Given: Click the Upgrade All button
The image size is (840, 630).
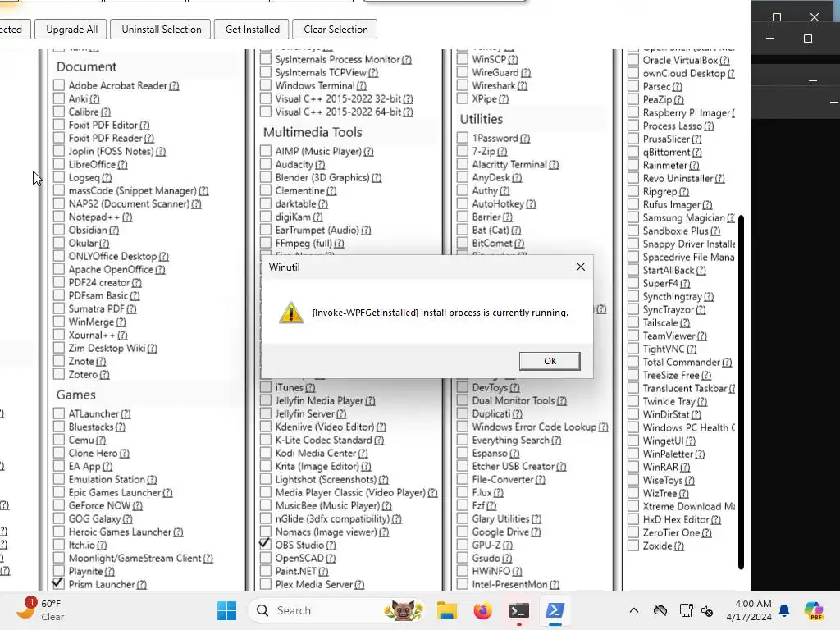Looking at the screenshot, I should click(71, 30).
